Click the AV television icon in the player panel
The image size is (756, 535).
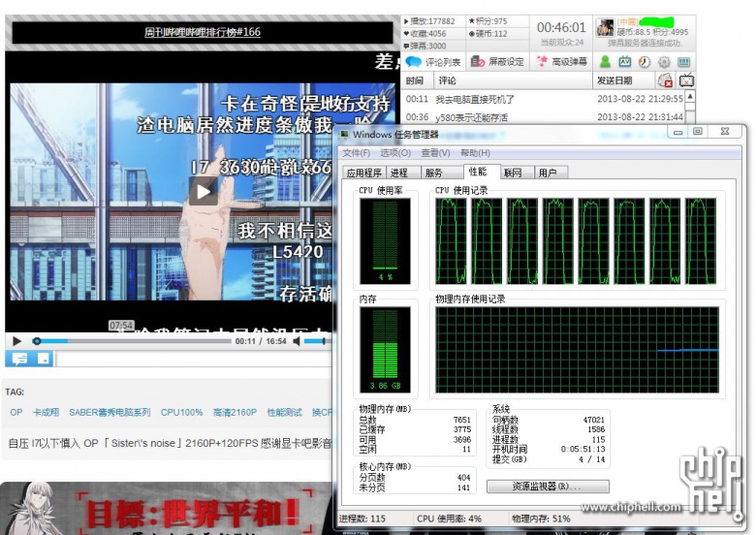click(x=625, y=62)
